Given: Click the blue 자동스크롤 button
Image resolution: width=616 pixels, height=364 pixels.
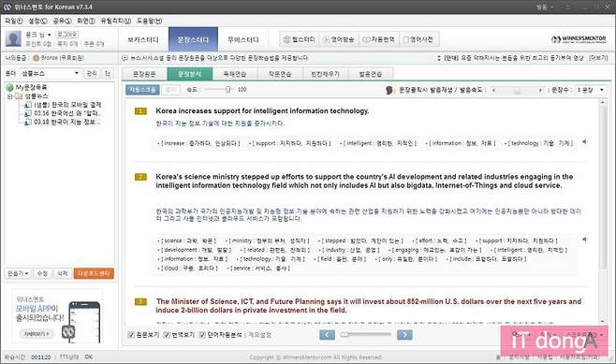Looking at the screenshot, I should (x=142, y=90).
